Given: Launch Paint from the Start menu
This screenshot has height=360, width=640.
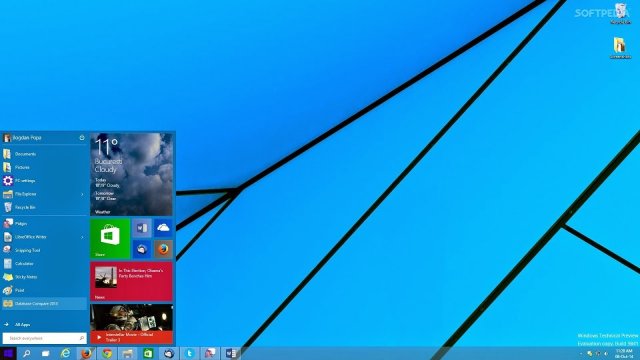Looking at the screenshot, I should click(x=44, y=290).
